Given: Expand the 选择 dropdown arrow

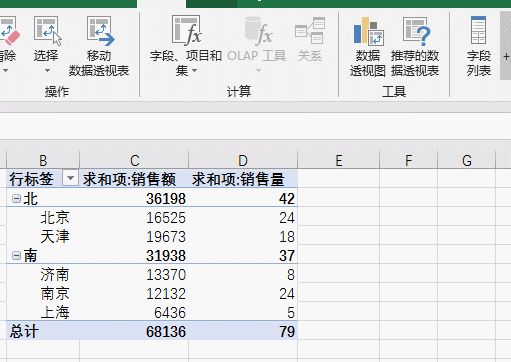Looking at the screenshot, I should [x=47, y=71].
